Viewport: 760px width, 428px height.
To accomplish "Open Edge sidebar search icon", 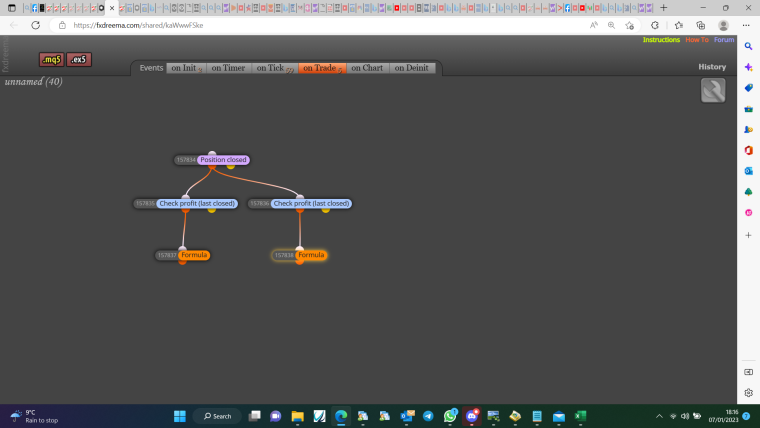I will pyautogui.click(x=748, y=47).
